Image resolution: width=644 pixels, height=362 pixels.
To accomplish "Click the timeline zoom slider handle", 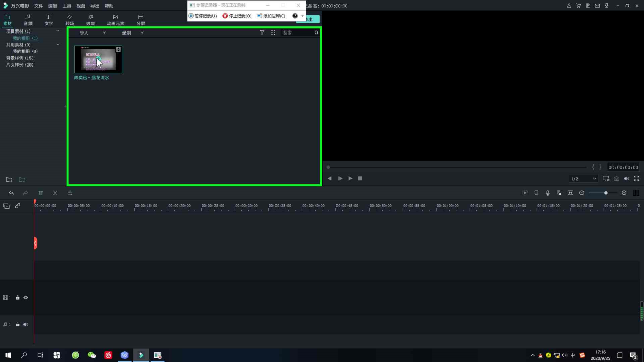I will click(606, 193).
